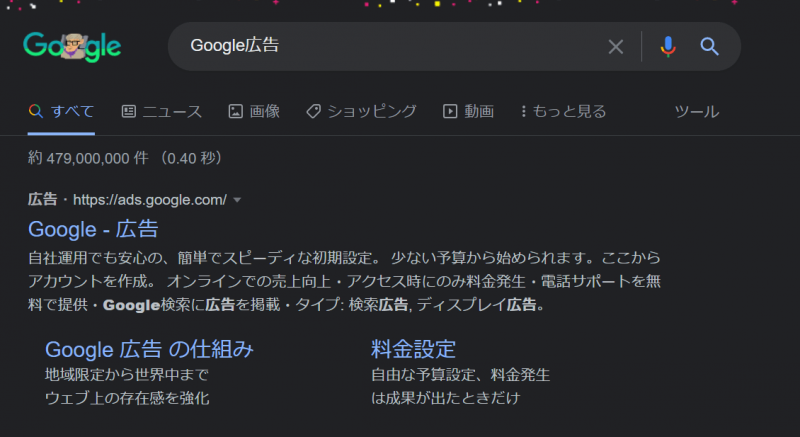The image size is (800, 437).
Task: Click the 広告 label before the URL
Action: pyautogui.click(x=42, y=199)
